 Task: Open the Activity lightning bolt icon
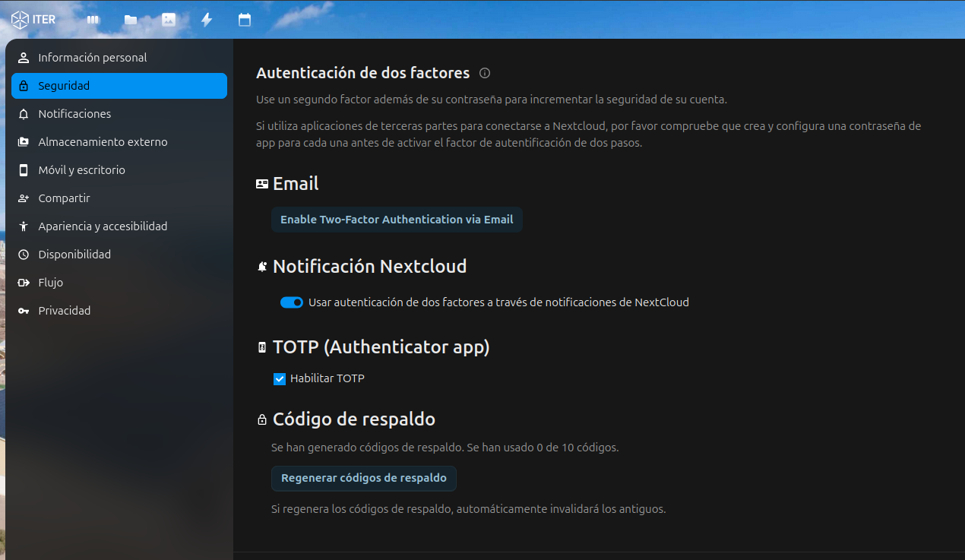click(x=207, y=20)
